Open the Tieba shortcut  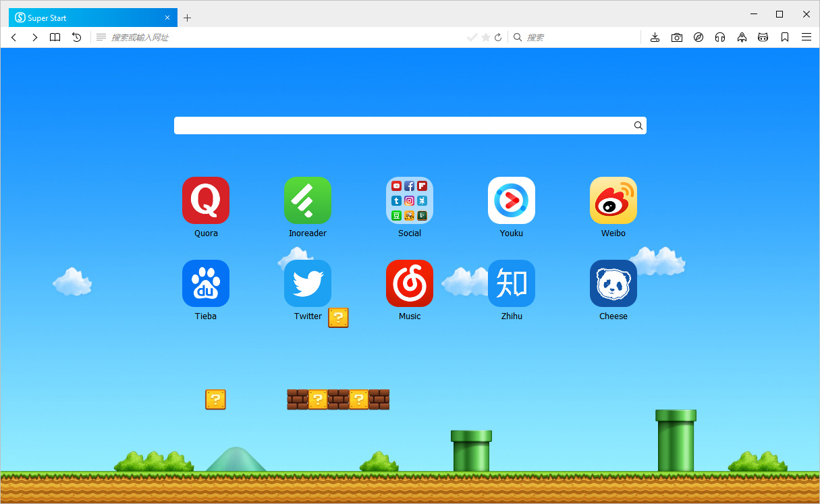tap(206, 283)
